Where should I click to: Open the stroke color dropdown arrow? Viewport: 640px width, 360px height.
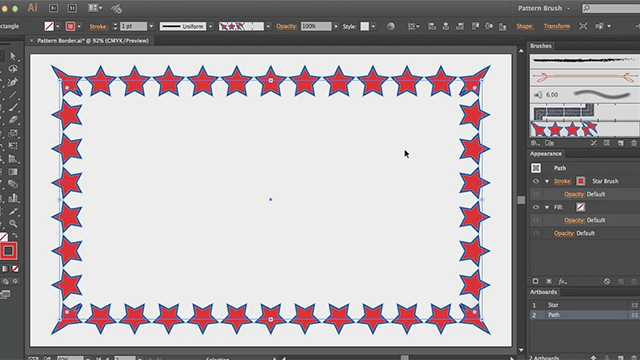pyautogui.click(x=79, y=27)
